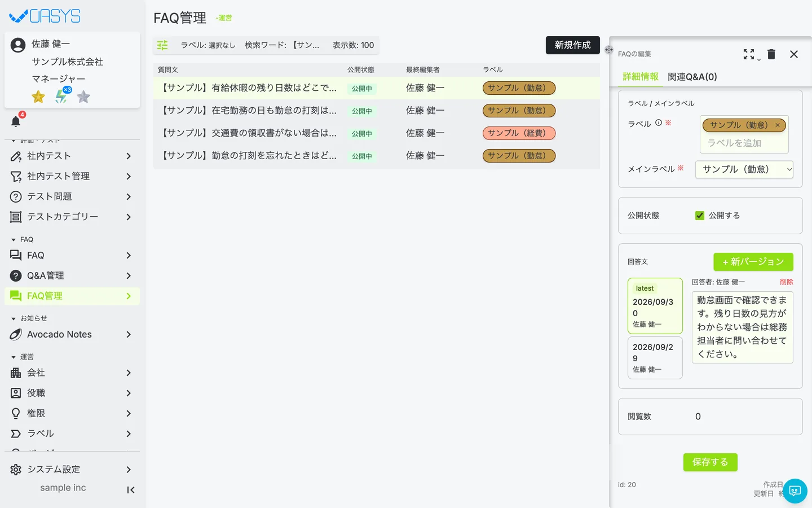Click the 保存する button
812x508 pixels.
(710, 462)
